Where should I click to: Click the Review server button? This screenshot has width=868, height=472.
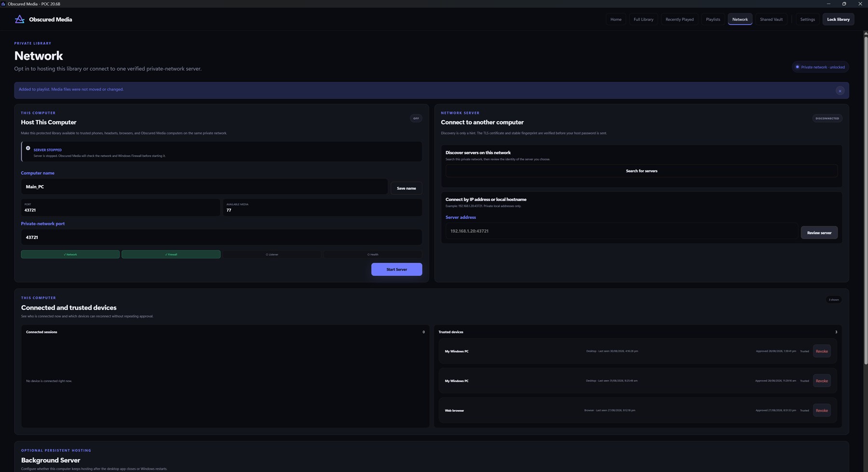pos(819,232)
